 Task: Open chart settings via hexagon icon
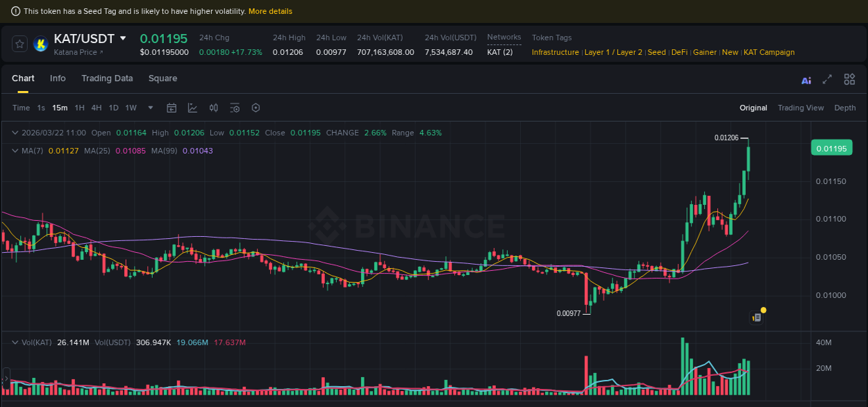coord(255,108)
